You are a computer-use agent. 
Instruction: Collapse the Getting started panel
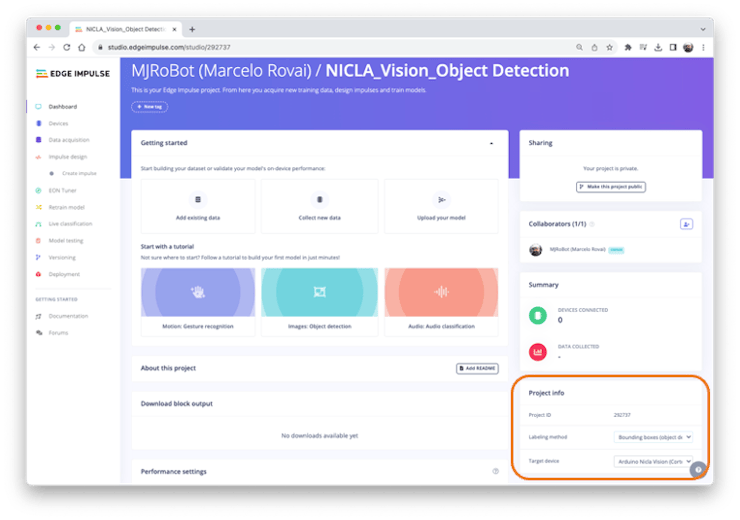[491, 143]
